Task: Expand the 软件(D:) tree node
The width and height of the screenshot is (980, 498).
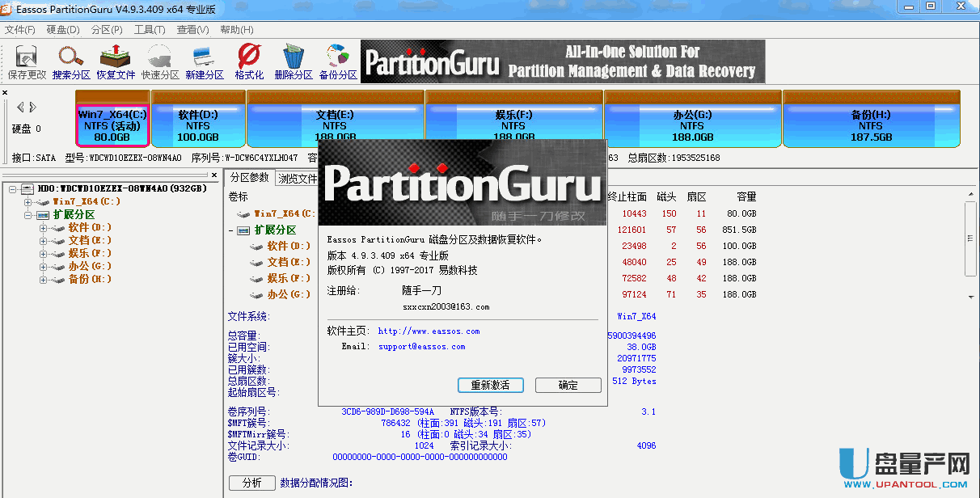Action: (43, 228)
